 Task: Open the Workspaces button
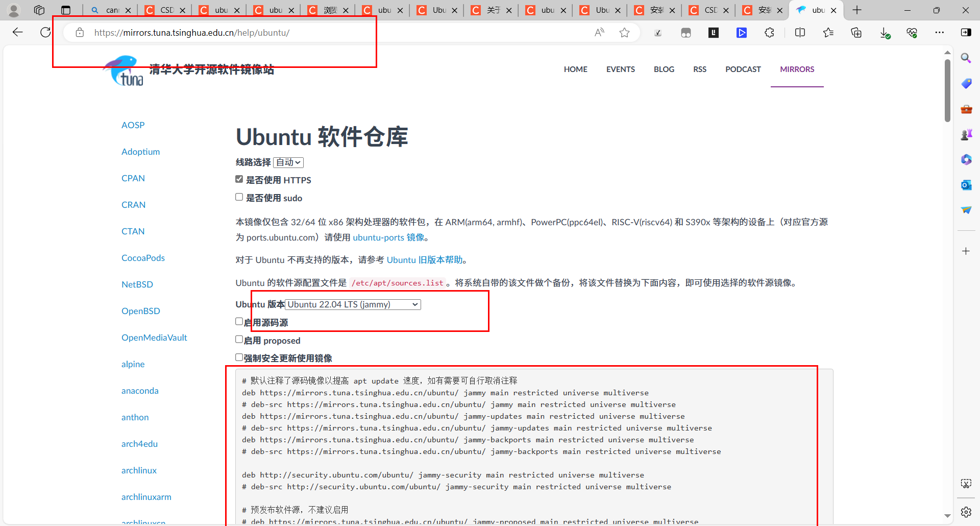pos(39,10)
